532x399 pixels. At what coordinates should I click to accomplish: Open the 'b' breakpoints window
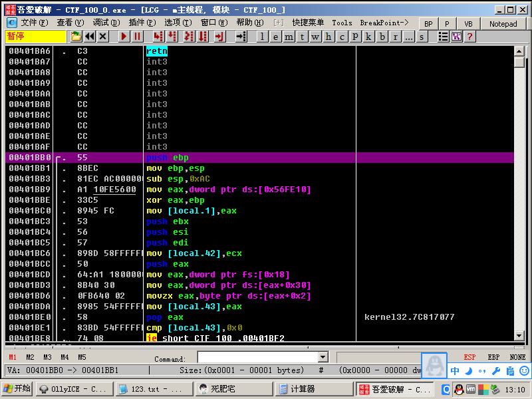(x=382, y=37)
